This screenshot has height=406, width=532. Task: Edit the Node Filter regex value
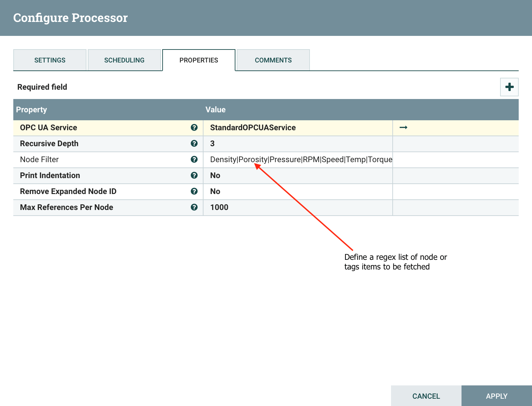click(x=298, y=159)
